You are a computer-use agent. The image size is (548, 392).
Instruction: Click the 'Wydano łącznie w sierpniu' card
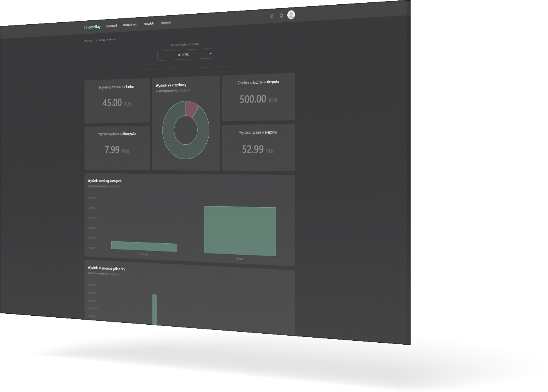258,147
